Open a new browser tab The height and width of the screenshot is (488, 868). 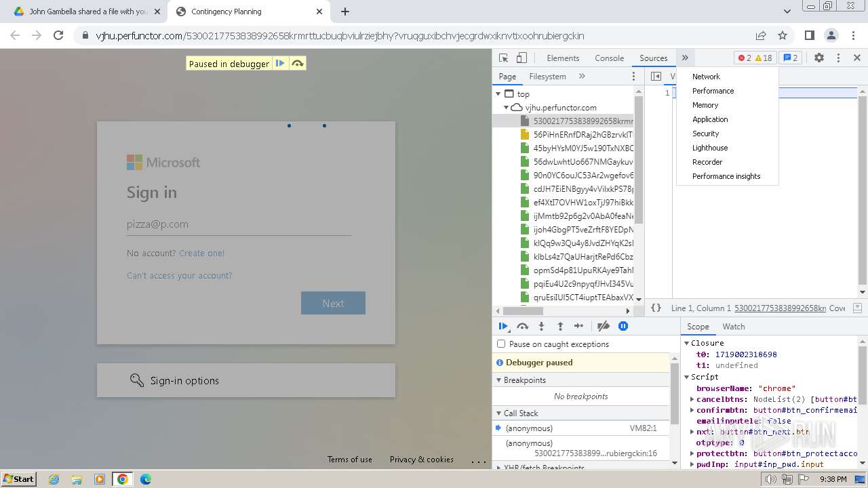pyautogui.click(x=345, y=12)
